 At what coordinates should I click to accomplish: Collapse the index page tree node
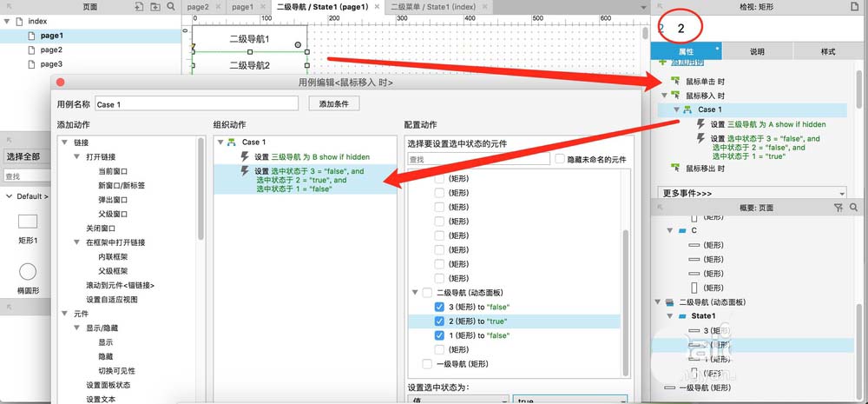[x=7, y=21]
